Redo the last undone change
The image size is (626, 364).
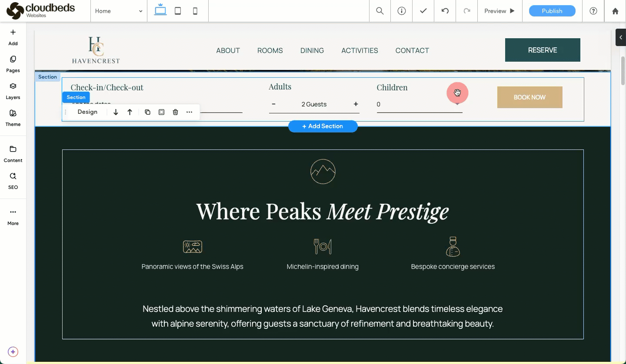(x=467, y=11)
